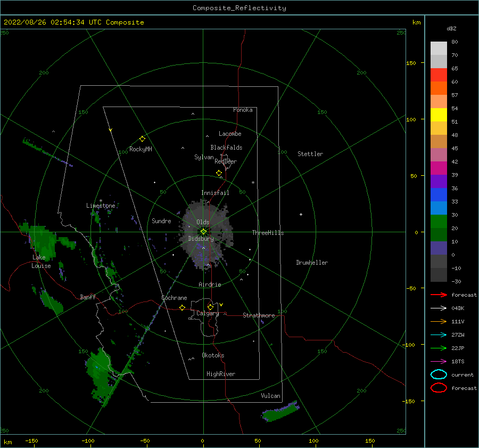Select the 65 dBZ red swatch
This screenshot has width=479, height=448.
[439, 75]
